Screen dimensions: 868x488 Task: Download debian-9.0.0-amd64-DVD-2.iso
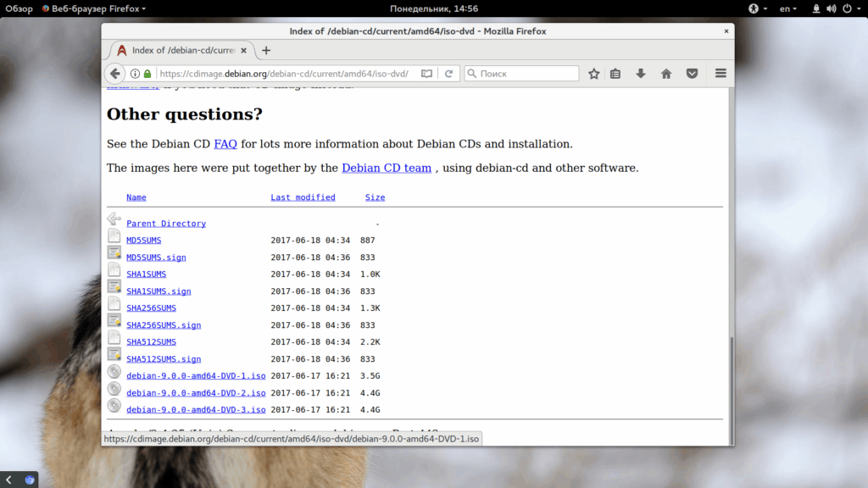[196, 393]
